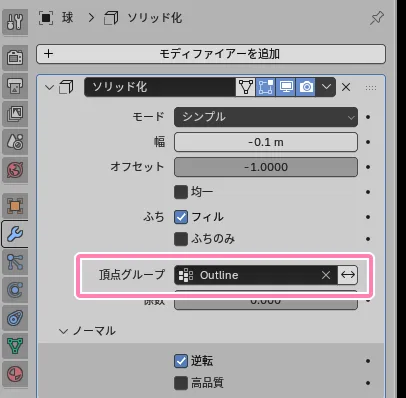Animate the 幅 property dot
Image resolution: width=406 pixels, height=398 pixels.
tap(368, 142)
